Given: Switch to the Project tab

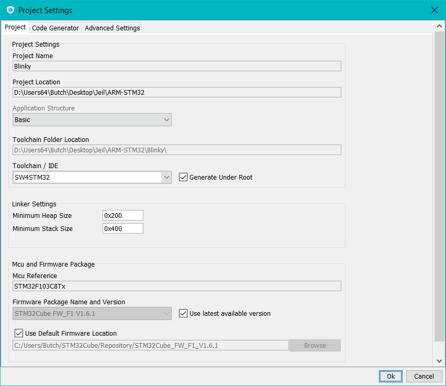Looking at the screenshot, I should [15, 27].
